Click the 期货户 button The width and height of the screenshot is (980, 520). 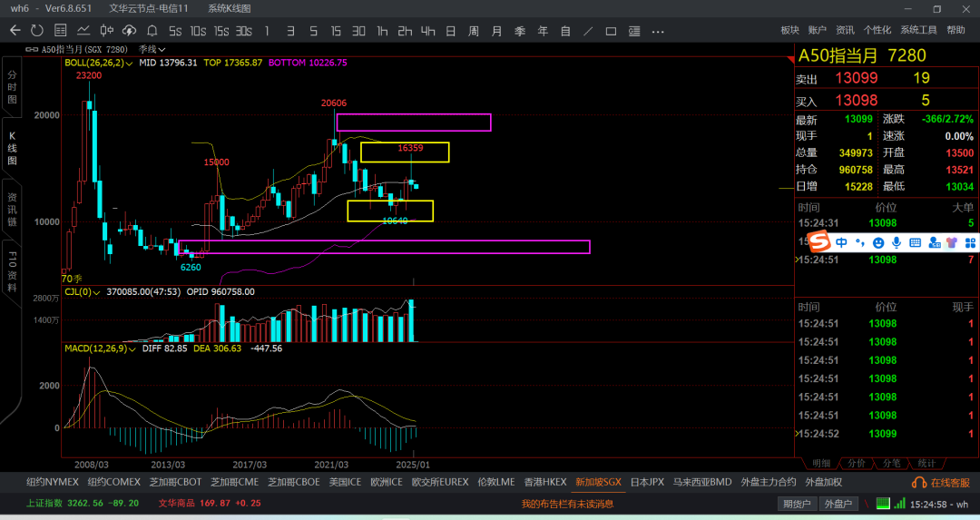(797, 504)
